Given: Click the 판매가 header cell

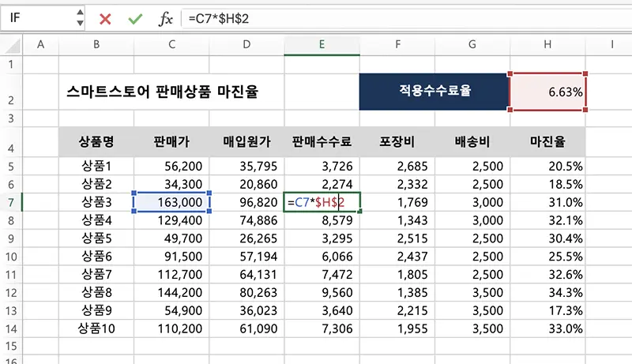Looking at the screenshot, I should 171,142.
